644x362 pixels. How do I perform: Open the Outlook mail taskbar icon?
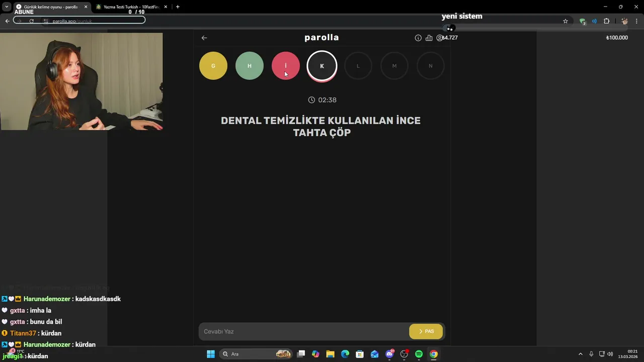pyautogui.click(x=374, y=354)
